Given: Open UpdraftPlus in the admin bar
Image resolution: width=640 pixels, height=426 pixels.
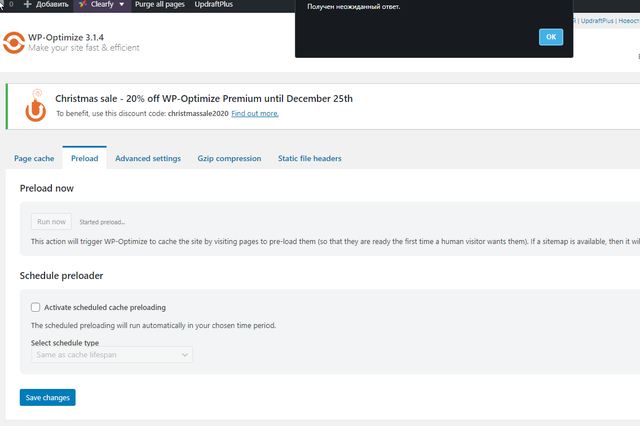Looking at the screenshot, I should [x=213, y=4].
